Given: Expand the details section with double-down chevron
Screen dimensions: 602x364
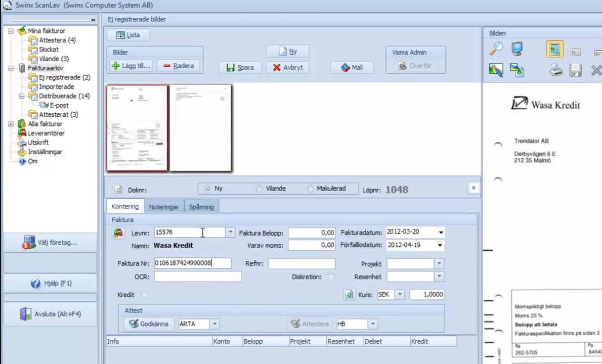Looking at the screenshot, I should coord(474,188).
